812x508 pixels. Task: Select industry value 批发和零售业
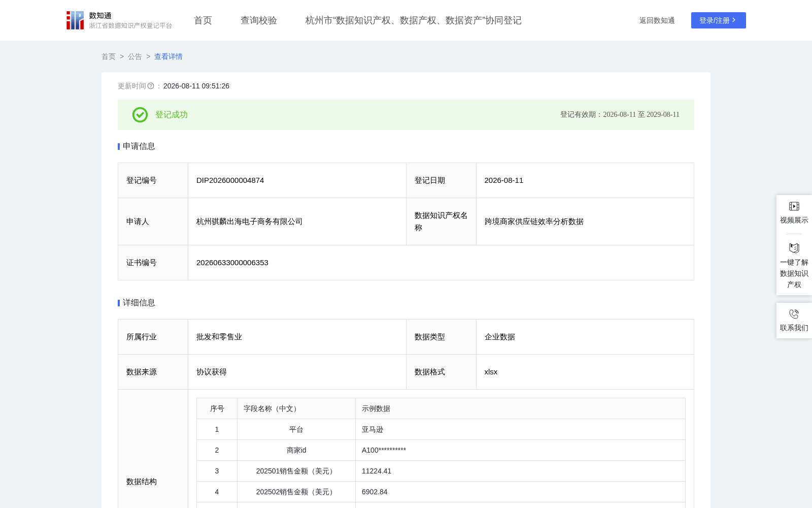click(219, 337)
